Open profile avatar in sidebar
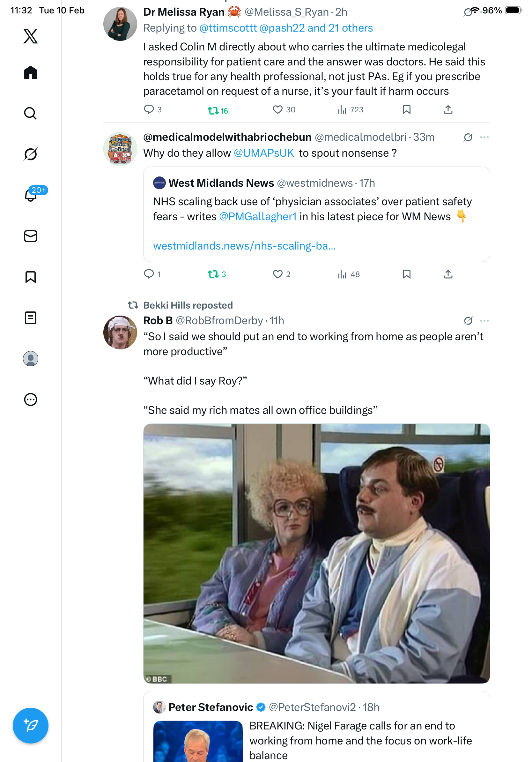Screen dimensions: 532x762 (31, 359)
